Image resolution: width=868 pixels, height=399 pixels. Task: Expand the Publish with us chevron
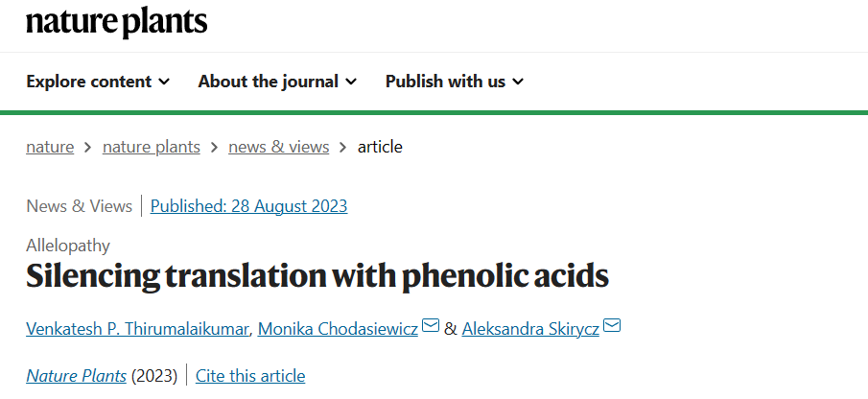518,82
